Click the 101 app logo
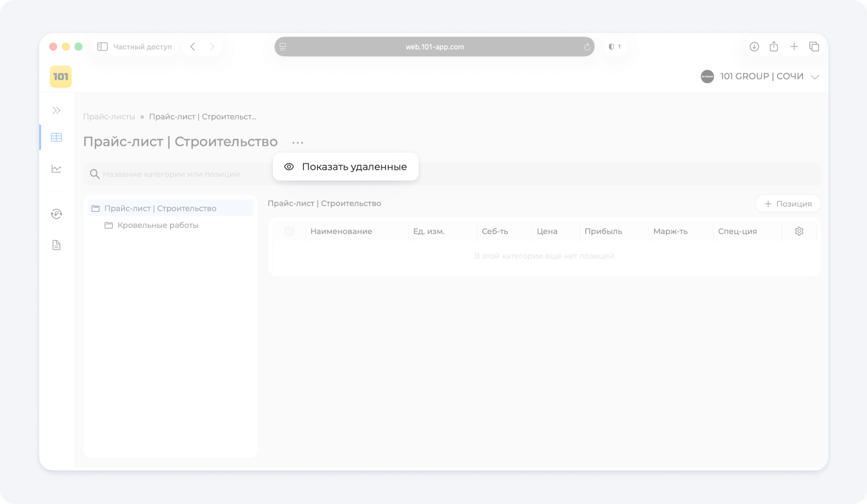Image resolution: width=867 pixels, height=504 pixels. pyautogui.click(x=61, y=77)
